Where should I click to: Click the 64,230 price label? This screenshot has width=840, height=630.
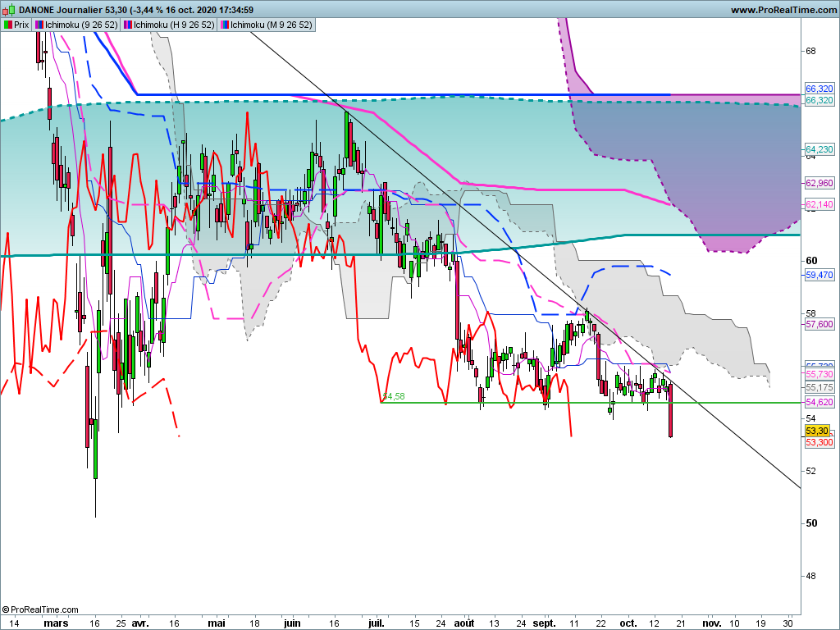point(819,149)
